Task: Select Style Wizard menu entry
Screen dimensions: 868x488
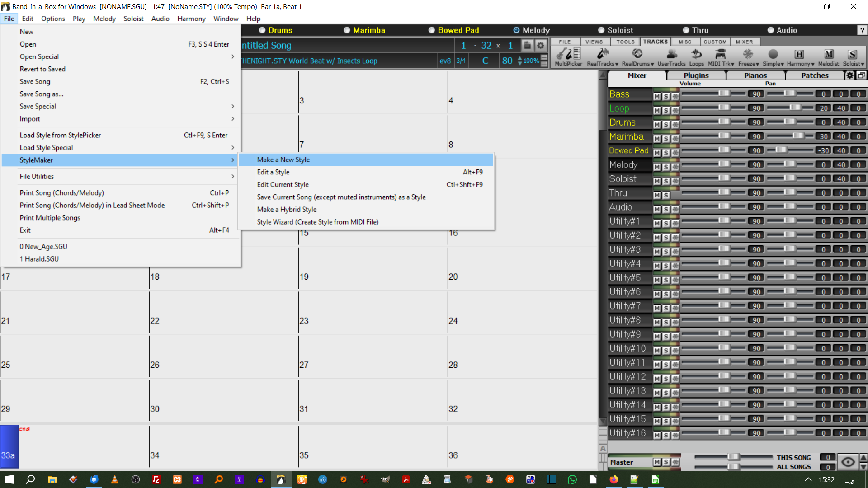Action: coord(366,222)
